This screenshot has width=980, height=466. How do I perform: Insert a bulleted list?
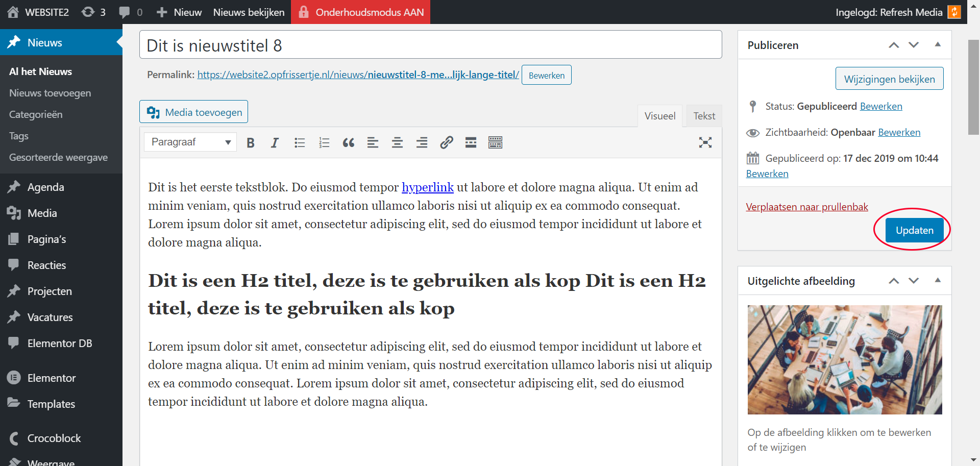300,143
